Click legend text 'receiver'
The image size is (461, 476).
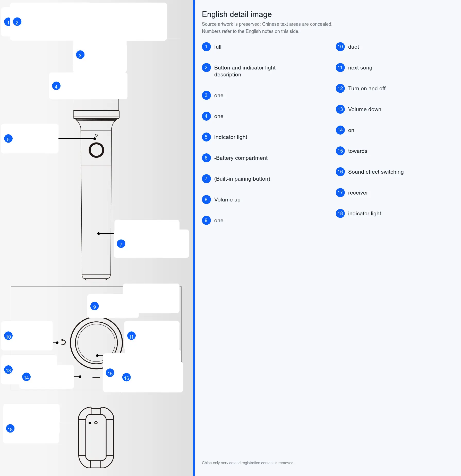(x=358, y=193)
